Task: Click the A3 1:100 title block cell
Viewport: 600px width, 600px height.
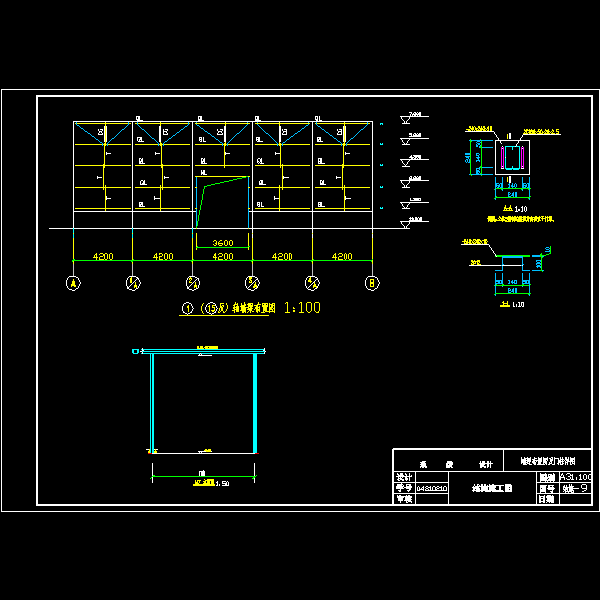Action: pyautogui.click(x=574, y=478)
